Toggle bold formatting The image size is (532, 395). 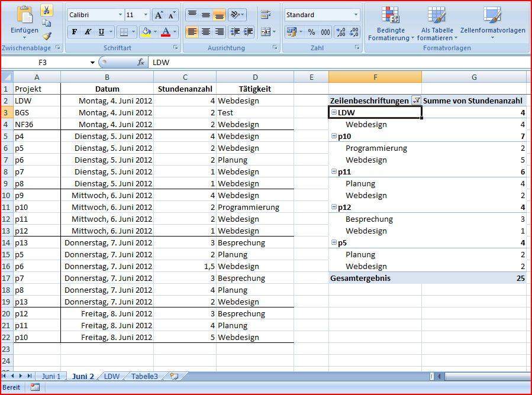[x=75, y=32]
